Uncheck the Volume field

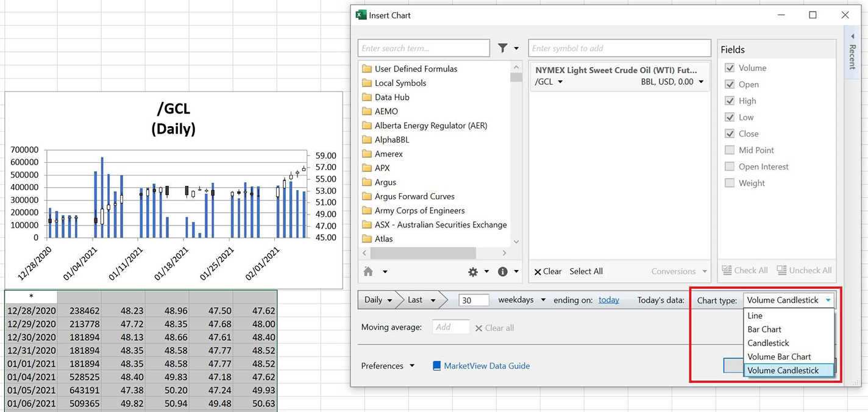tap(730, 68)
